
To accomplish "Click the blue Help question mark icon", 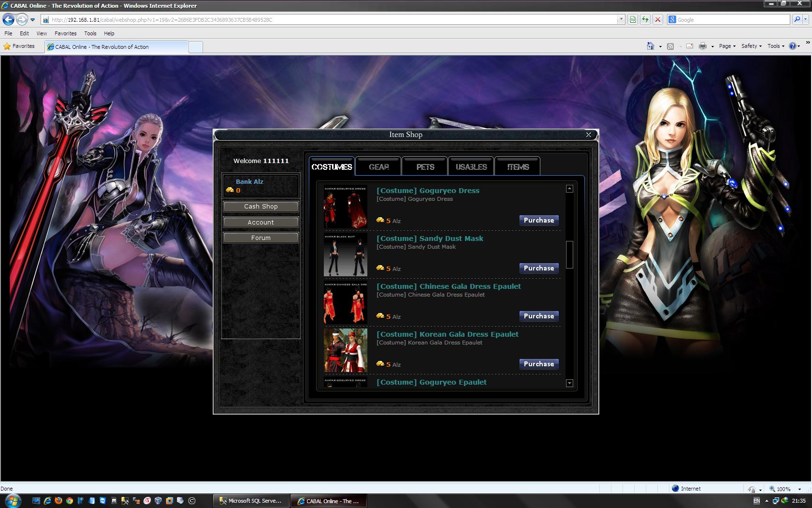I will coord(793,46).
